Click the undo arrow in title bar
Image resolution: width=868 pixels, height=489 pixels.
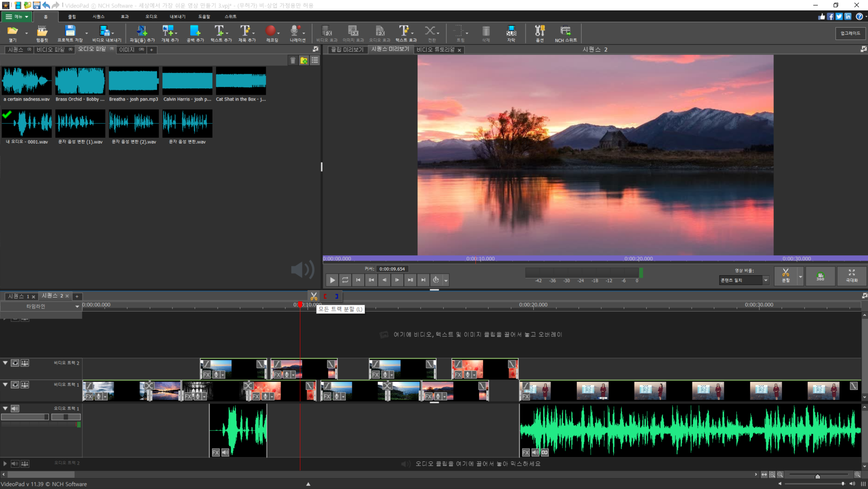click(46, 5)
